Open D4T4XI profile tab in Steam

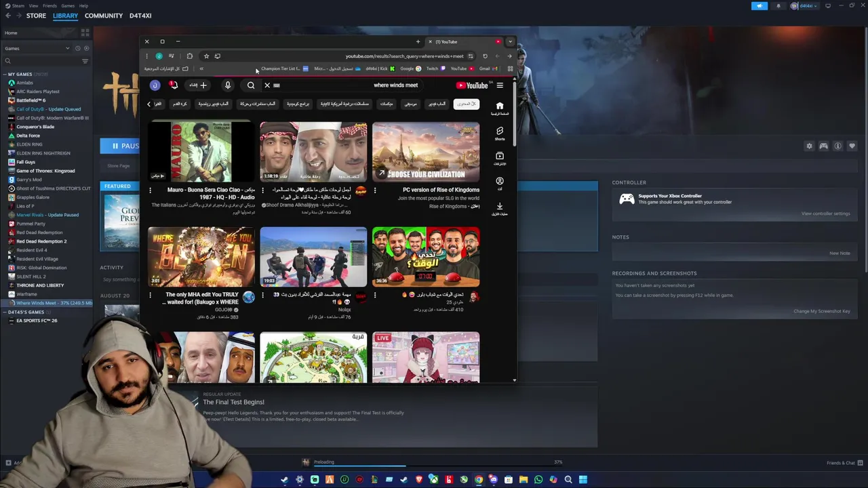pyautogui.click(x=140, y=16)
